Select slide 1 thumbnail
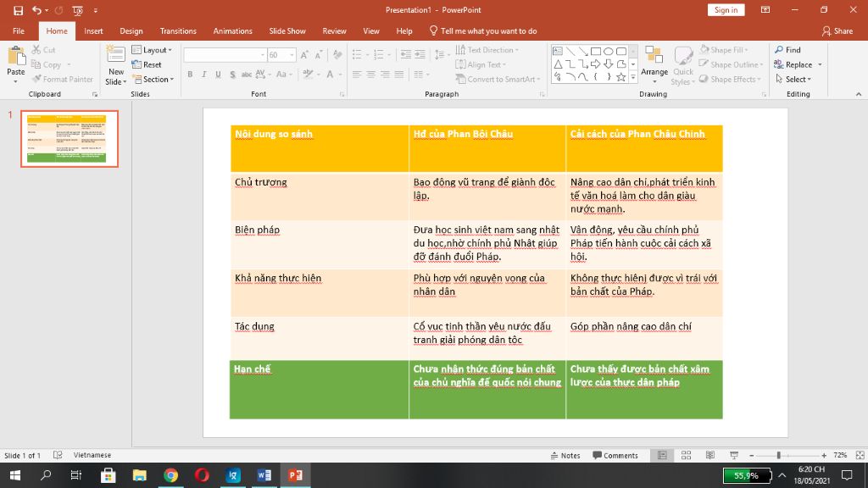Viewport: 868px width, 488px height. (70, 139)
